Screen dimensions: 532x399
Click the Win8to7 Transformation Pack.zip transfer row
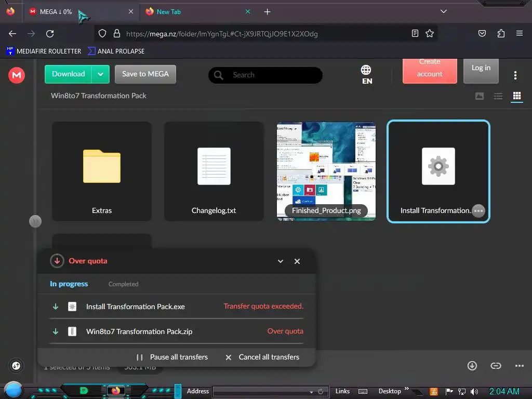[x=176, y=331]
